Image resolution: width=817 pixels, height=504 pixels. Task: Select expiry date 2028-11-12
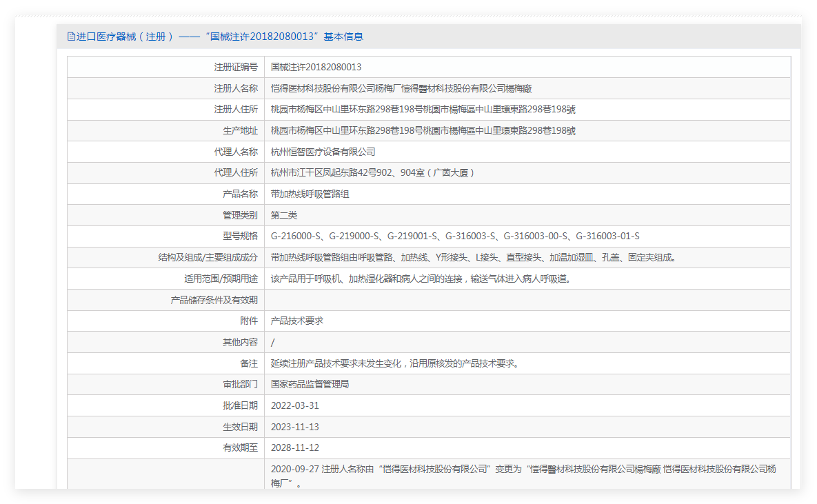(x=295, y=448)
